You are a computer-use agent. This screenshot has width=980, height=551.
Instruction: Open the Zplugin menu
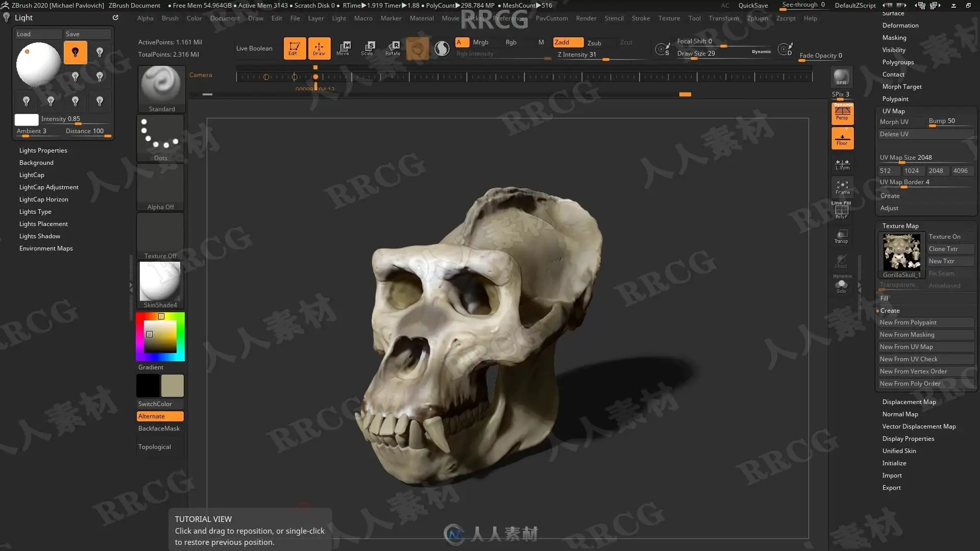point(757,18)
